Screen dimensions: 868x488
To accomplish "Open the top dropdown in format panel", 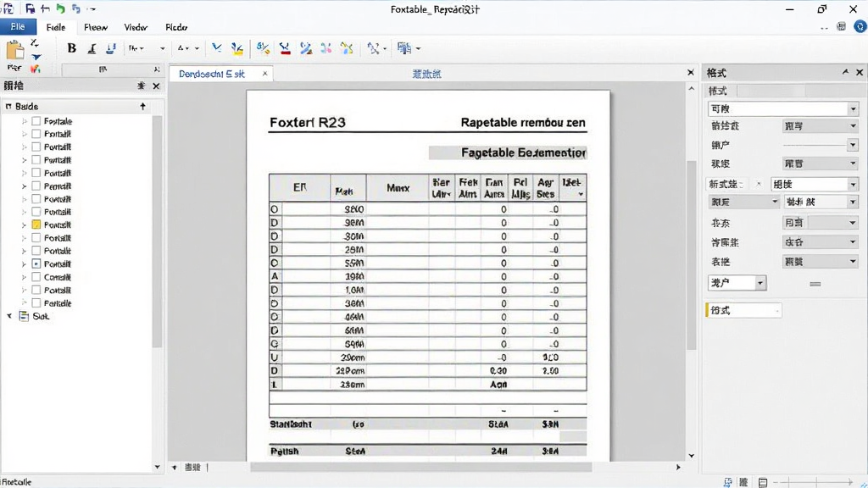I will pyautogui.click(x=853, y=109).
